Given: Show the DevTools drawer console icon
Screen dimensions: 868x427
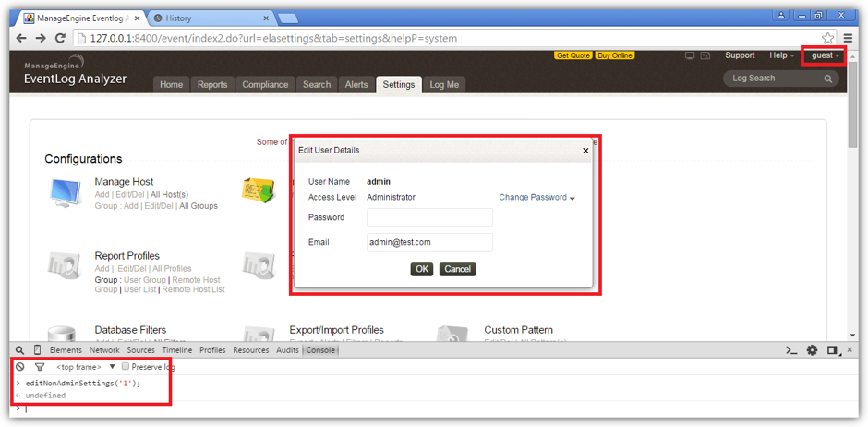Looking at the screenshot, I should pos(791,350).
